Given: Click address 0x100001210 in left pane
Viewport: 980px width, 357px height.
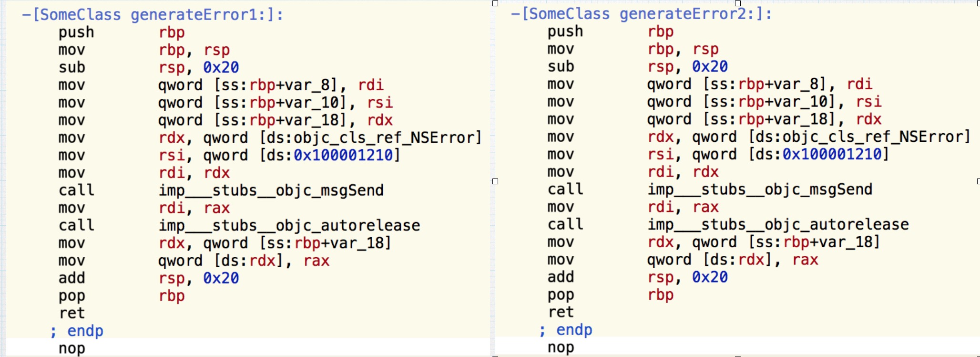Looking at the screenshot, I should tap(343, 155).
